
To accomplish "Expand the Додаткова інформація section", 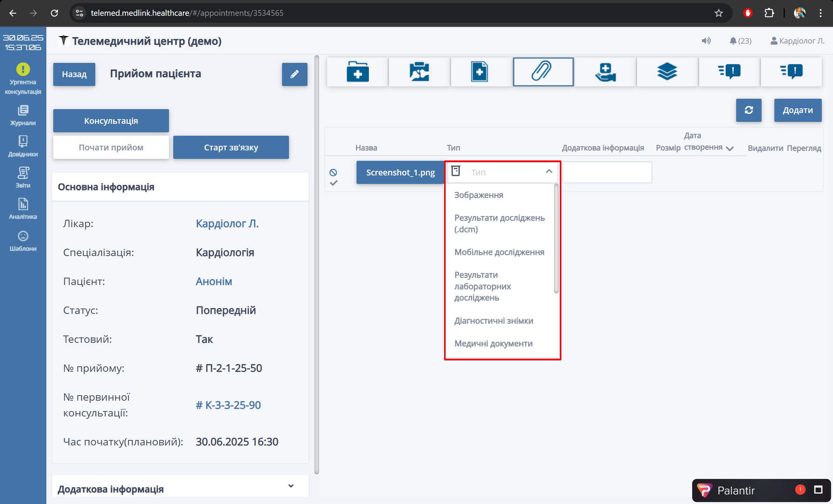I will (291, 486).
